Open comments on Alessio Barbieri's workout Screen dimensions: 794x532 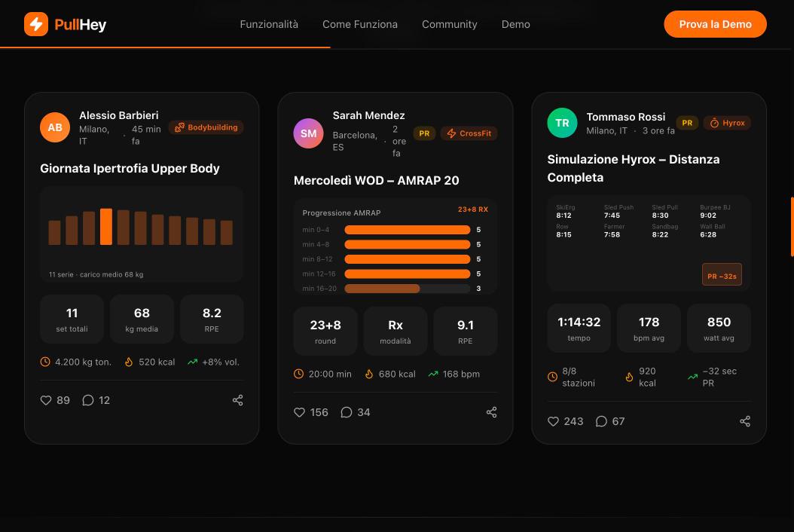[x=88, y=400]
